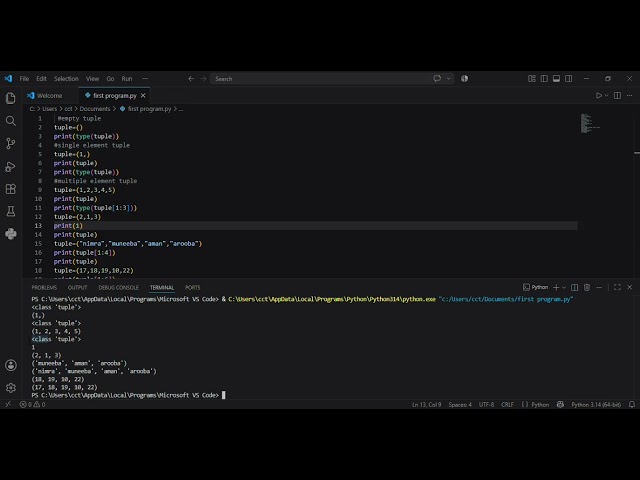640x480 pixels.
Task: Change encoding via UTF-8 status entry
Action: click(487, 404)
